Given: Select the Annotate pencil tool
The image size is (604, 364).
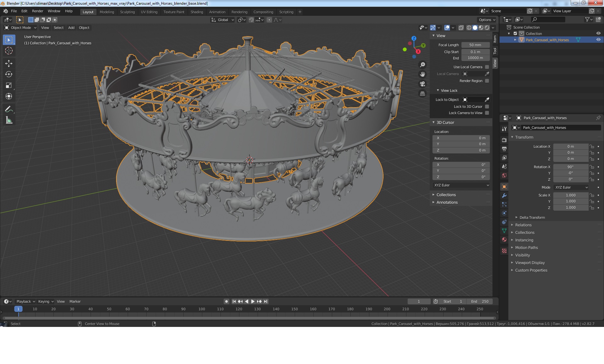Looking at the screenshot, I should click(9, 109).
